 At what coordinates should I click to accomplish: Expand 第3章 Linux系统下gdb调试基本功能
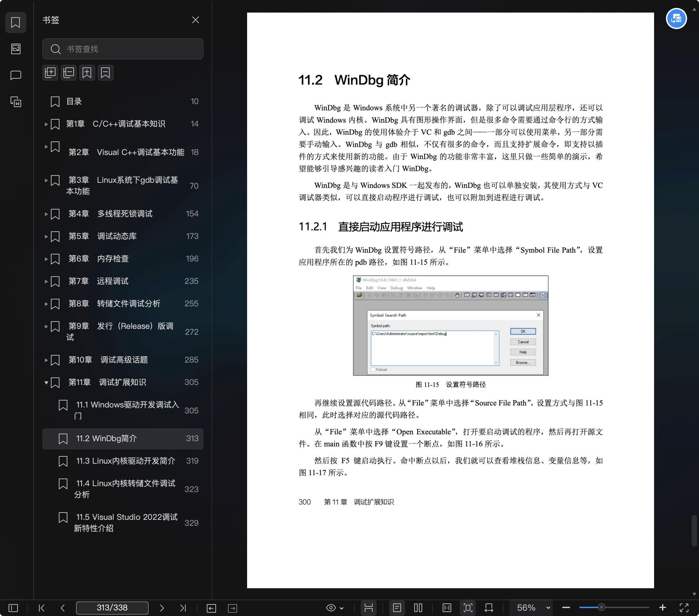coord(46,180)
